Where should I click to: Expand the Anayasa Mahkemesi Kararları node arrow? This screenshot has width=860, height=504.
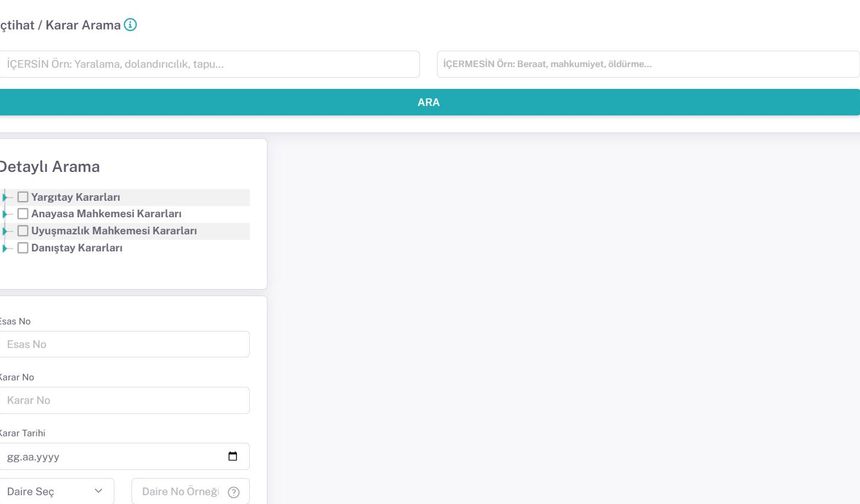coord(5,214)
